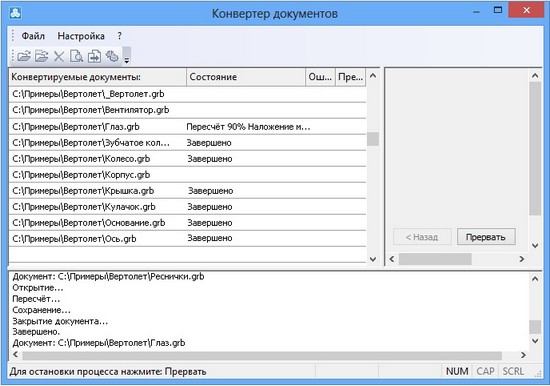Click the status Пересчёт 90% Наложение м...
Image resolution: width=550 pixels, height=386 pixels.
coord(248,127)
